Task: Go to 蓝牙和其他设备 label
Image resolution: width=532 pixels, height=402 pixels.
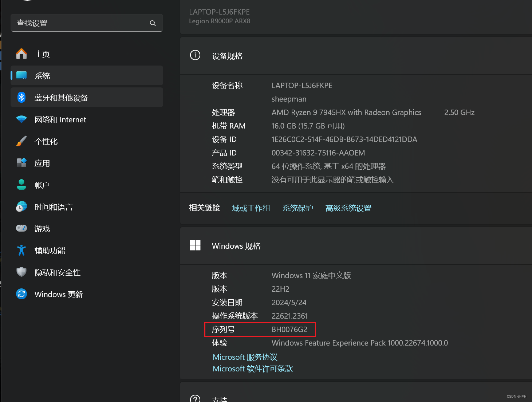Action: click(x=61, y=98)
